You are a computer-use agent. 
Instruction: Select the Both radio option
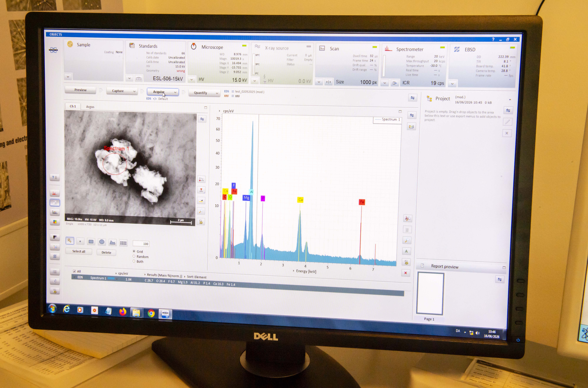(x=134, y=261)
